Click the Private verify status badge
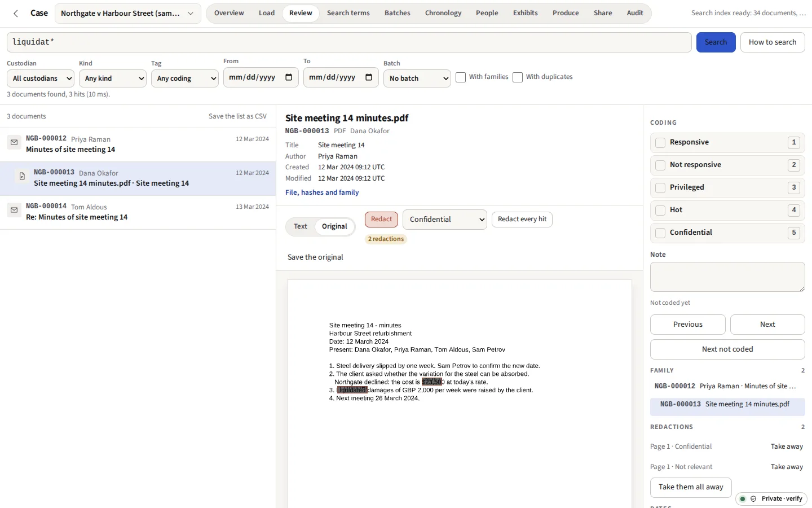The width and height of the screenshot is (812, 508). click(x=771, y=499)
